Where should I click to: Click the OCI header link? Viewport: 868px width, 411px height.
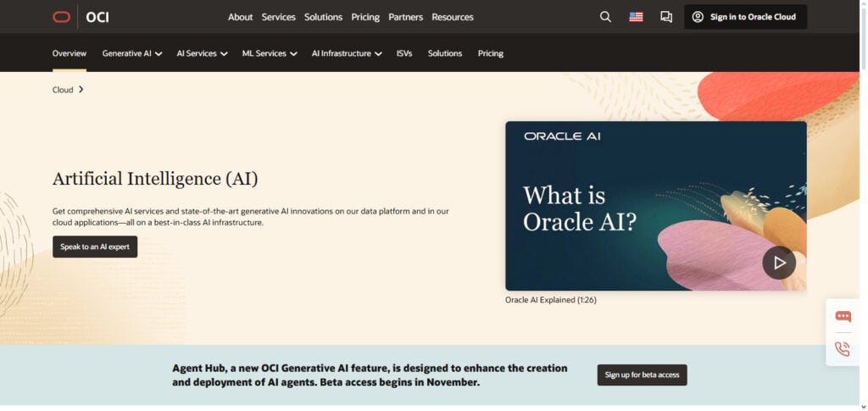[97, 17]
